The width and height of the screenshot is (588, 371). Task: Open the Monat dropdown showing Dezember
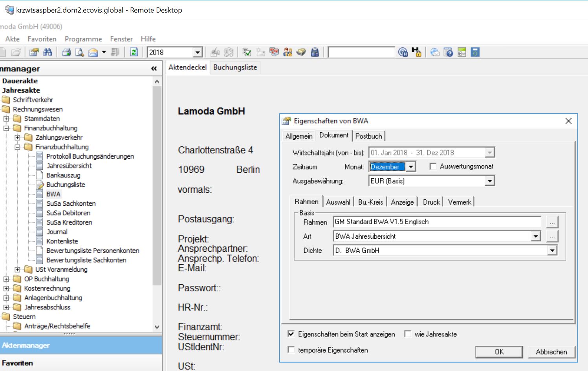coord(411,166)
